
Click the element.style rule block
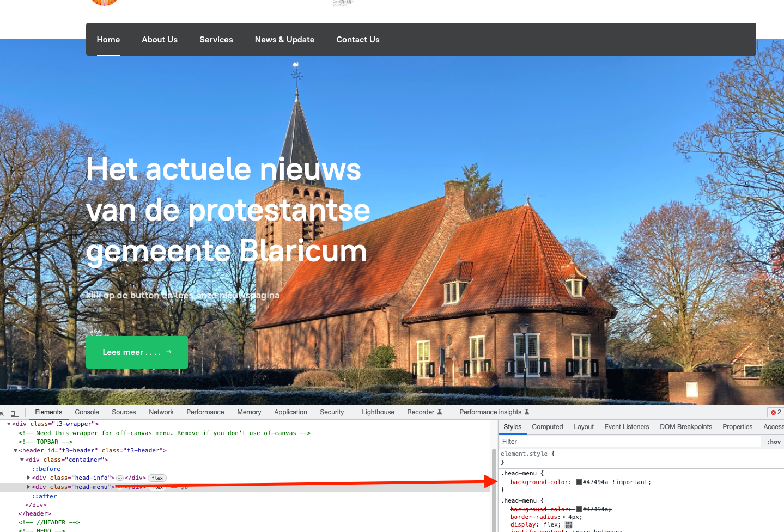coord(641,457)
